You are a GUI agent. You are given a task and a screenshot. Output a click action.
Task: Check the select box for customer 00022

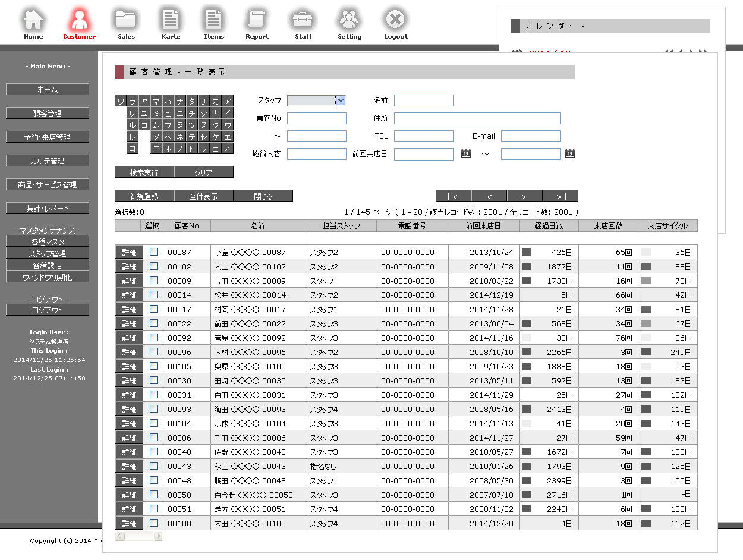[153, 323]
